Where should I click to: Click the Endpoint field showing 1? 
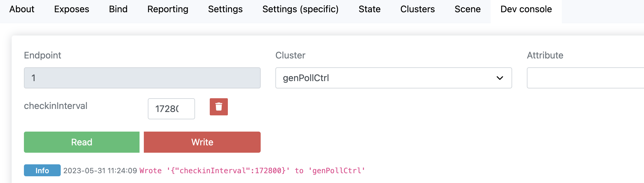(x=142, y=78)
